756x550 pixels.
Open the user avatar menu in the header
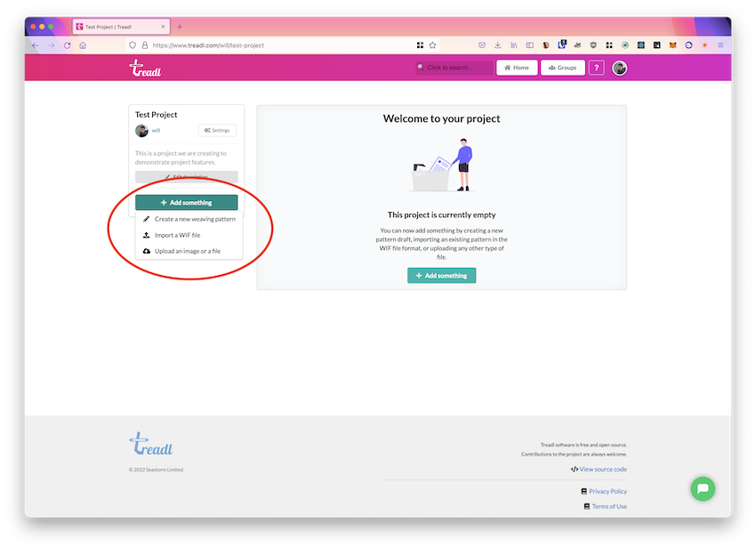pyautogui.click(x=620, y=68)
